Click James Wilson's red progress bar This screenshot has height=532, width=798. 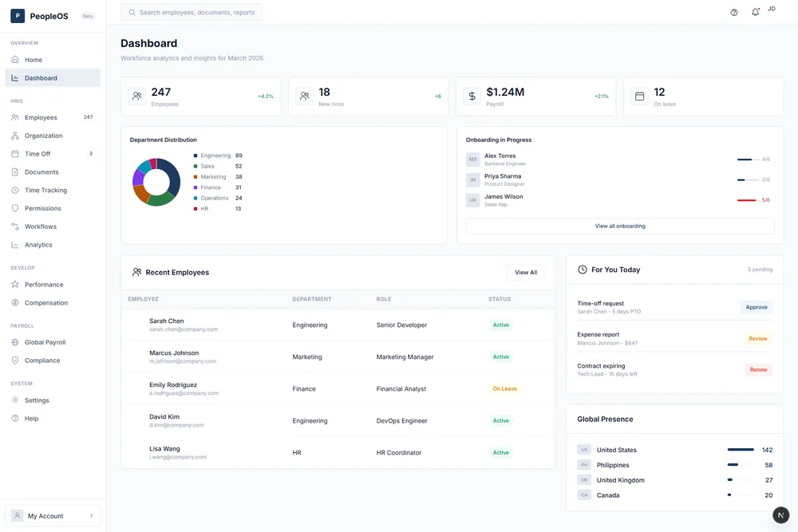pos(748,200)
